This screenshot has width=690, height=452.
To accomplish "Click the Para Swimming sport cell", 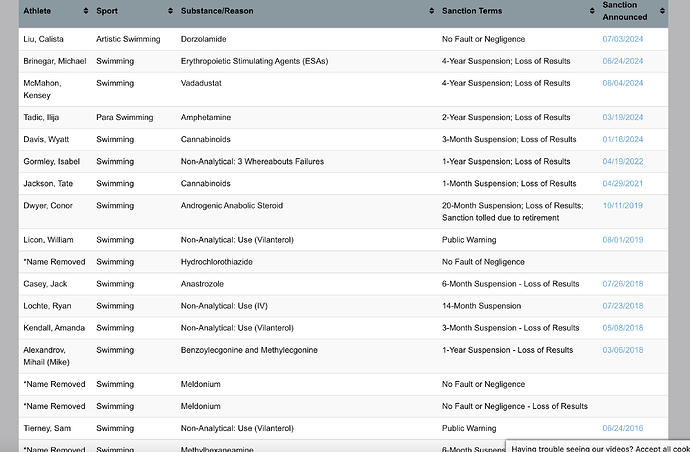I will (x=125, y=118).
